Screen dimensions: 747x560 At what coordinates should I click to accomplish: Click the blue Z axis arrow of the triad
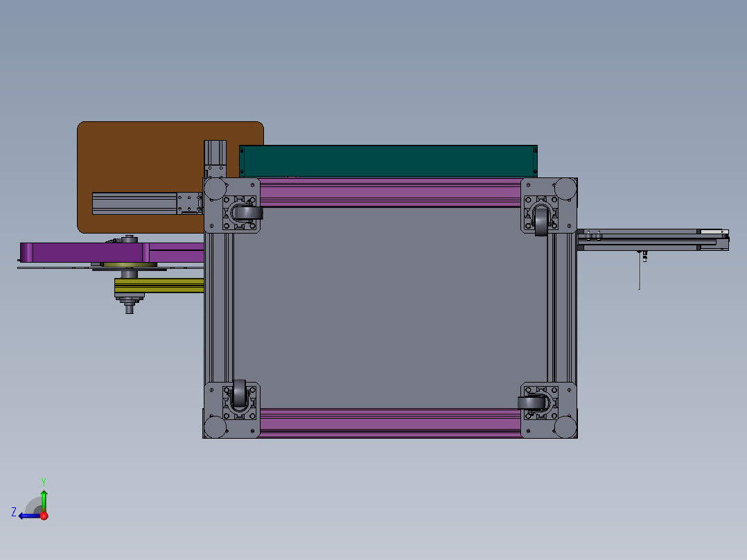click(x=30, y=516)
